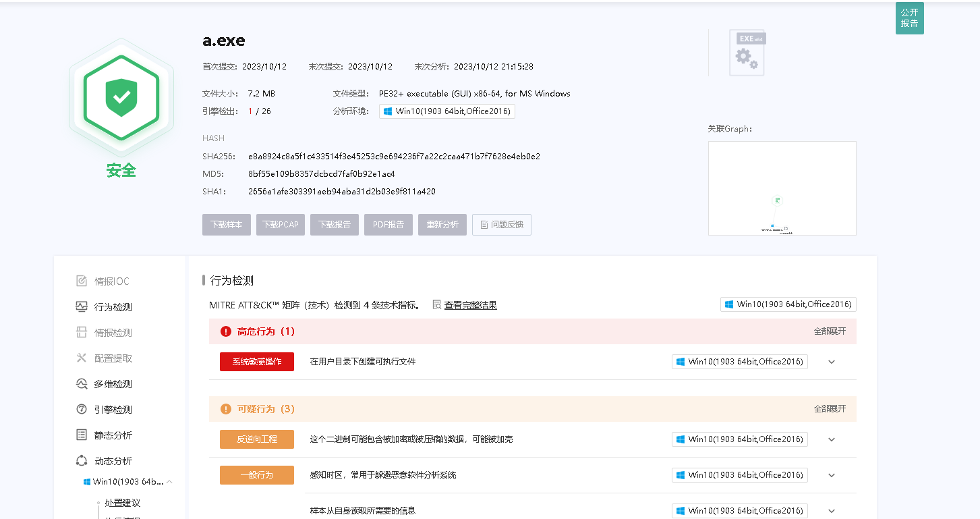980x519 pixels.
Task: Click the 情报检测 icon in the sidebar
Action: (82, 333)
